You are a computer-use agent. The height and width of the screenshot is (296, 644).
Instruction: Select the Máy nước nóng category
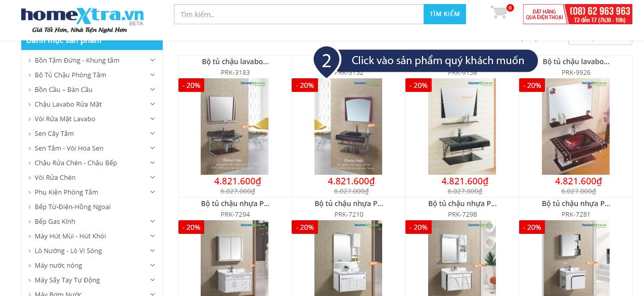(58, 265)
